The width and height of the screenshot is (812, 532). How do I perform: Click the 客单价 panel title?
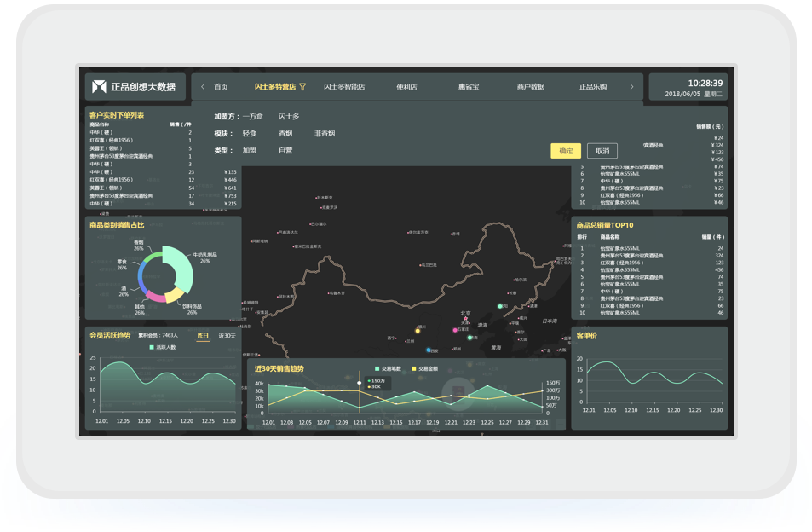tap(587, 336)
